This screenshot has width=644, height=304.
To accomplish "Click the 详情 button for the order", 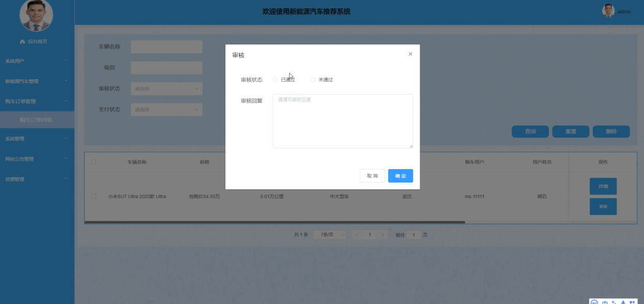I will (603, 186).
